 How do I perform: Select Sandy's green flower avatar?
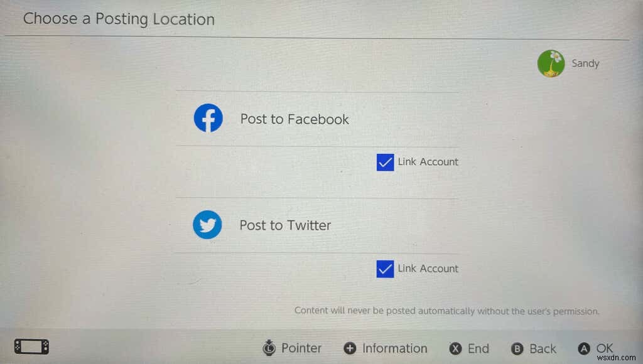(x=551, y=63)
